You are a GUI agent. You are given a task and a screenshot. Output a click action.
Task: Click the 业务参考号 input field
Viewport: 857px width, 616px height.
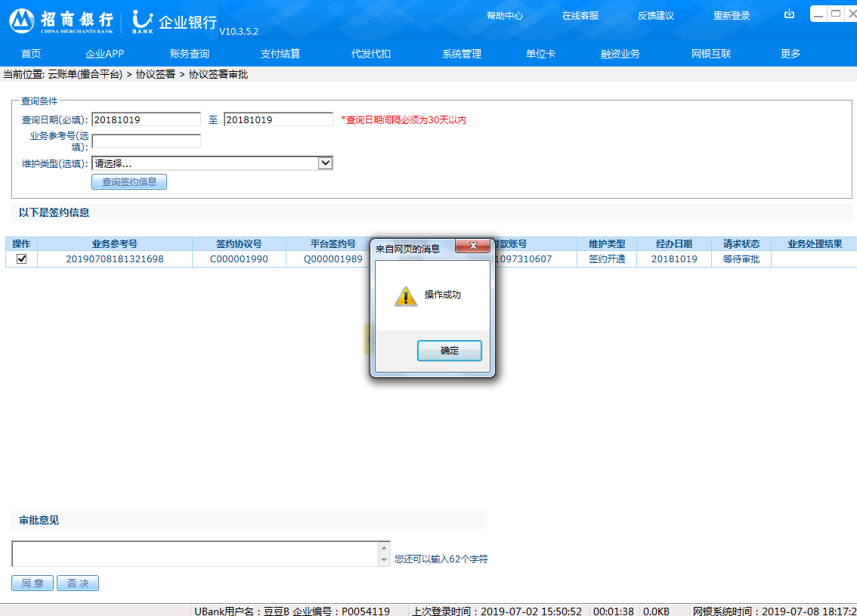click(147, 141)
